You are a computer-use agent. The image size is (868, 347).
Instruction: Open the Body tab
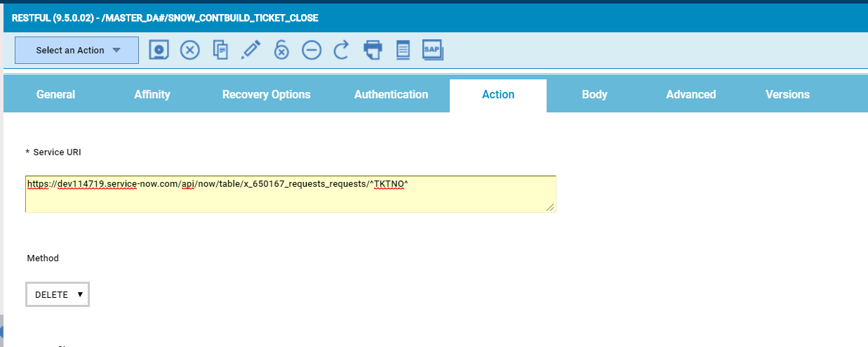tap(594, 95)
